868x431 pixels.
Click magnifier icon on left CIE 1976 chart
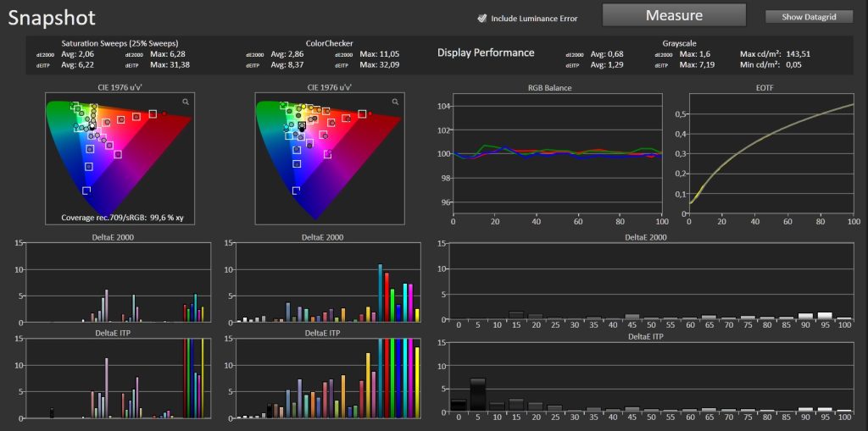[x=185, y=102]
